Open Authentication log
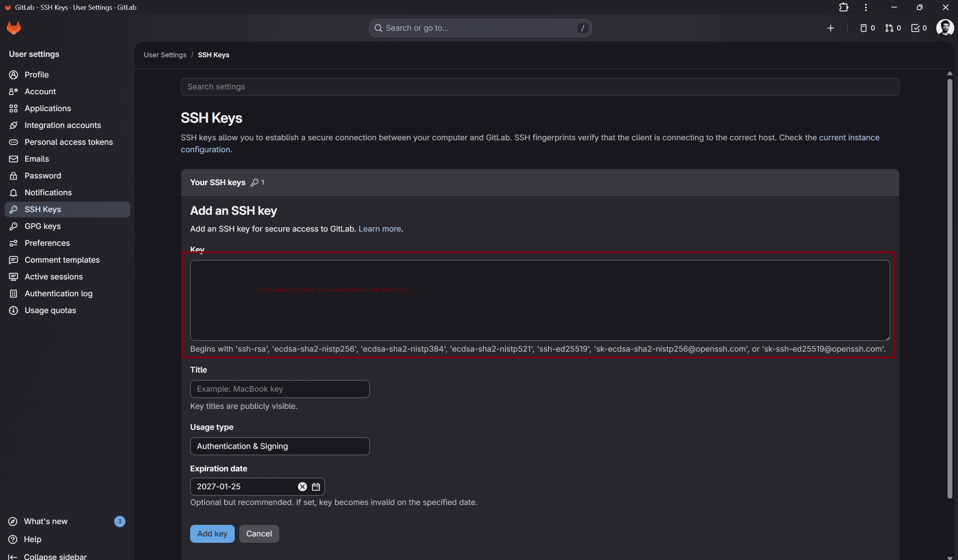This screenshot has height=560, width=958. [58, 293]
